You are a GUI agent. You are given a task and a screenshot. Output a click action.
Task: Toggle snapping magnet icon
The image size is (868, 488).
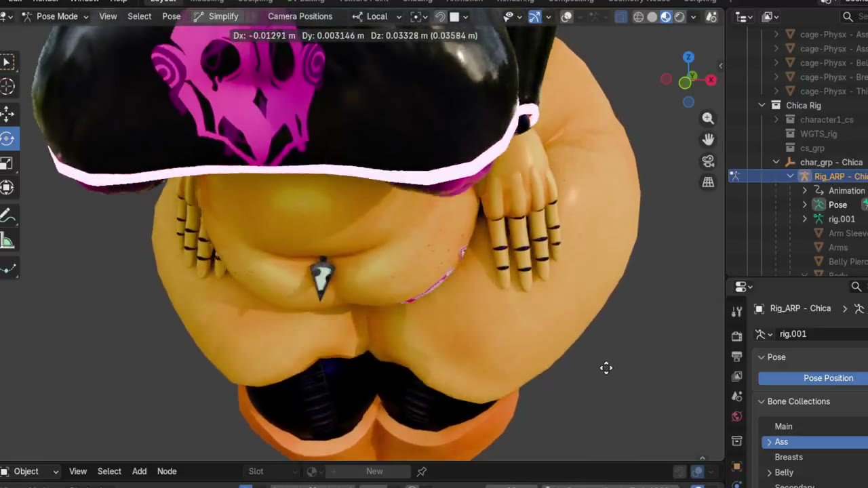(x=440, y=17)
